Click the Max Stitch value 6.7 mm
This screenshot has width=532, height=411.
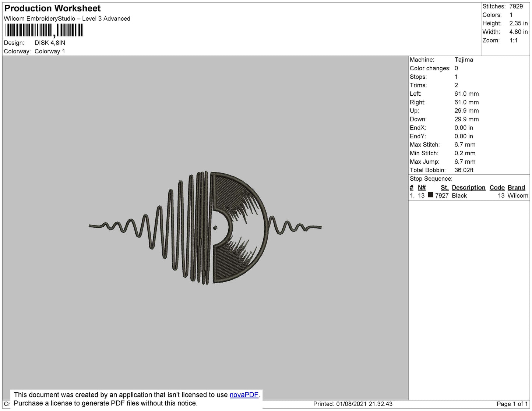465,145
